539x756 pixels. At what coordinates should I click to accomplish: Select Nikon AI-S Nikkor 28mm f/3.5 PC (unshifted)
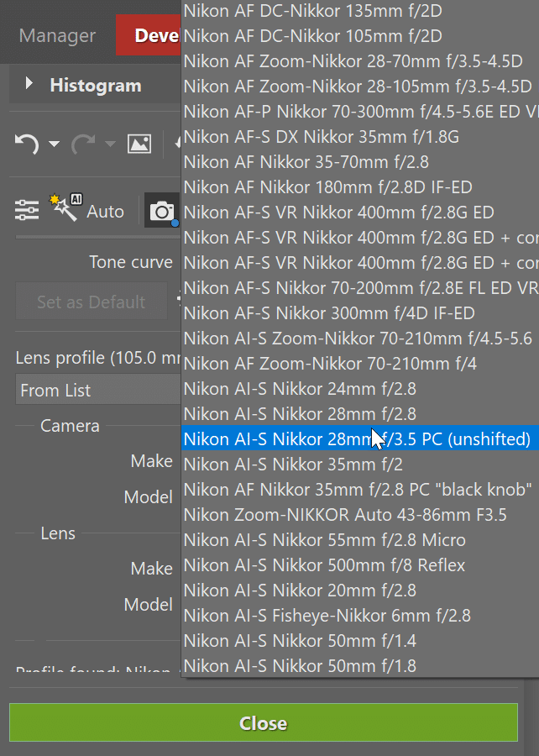pyautogui.click(x=357, y=439)
